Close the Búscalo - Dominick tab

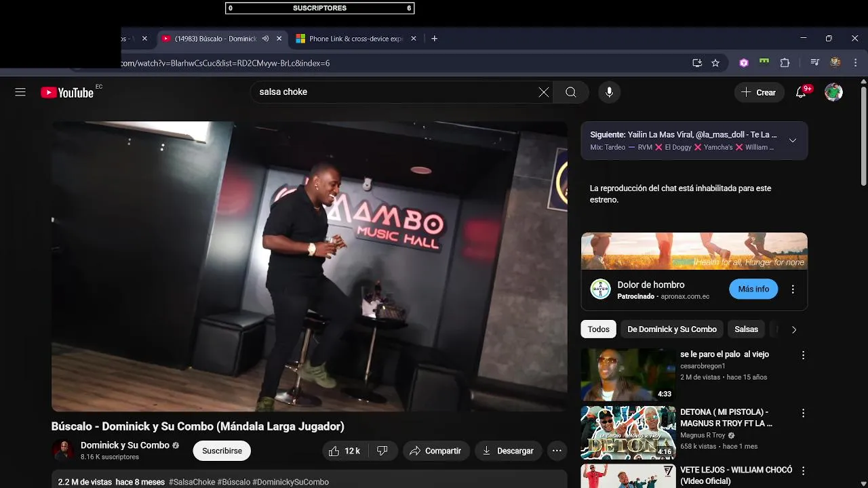279,39
